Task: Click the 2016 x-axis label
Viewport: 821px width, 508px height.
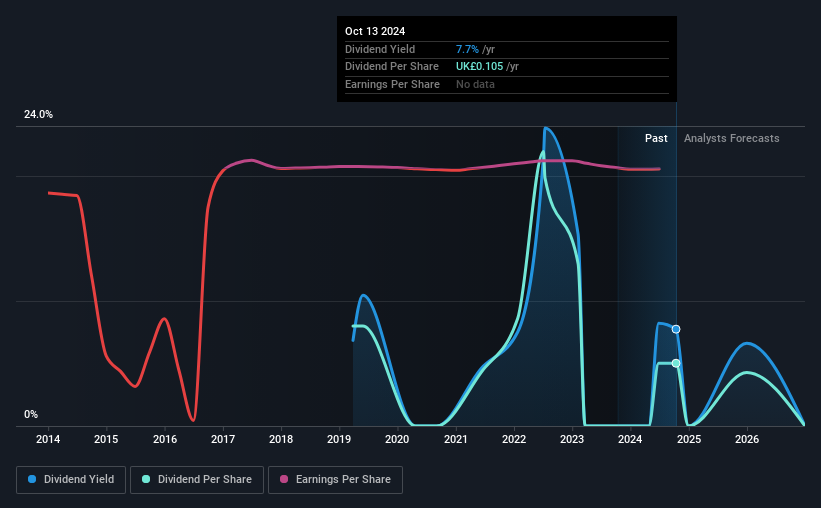Action: click(165, 439)
